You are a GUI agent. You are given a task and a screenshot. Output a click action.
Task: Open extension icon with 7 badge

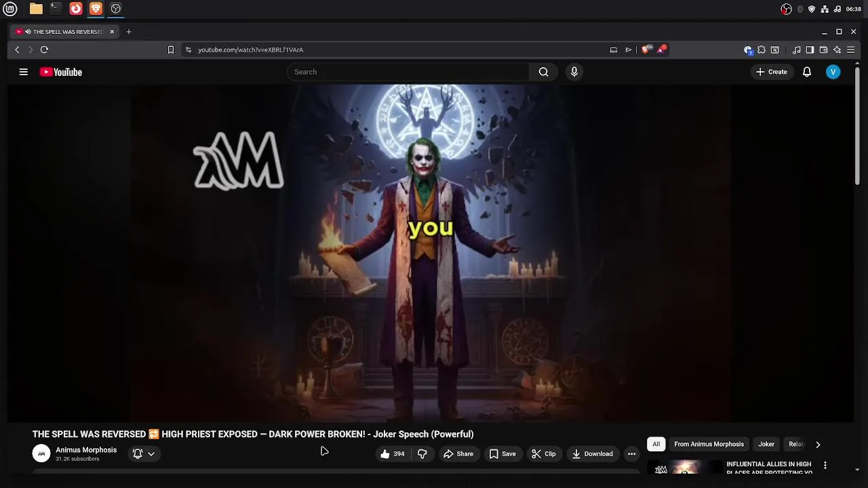748,49
